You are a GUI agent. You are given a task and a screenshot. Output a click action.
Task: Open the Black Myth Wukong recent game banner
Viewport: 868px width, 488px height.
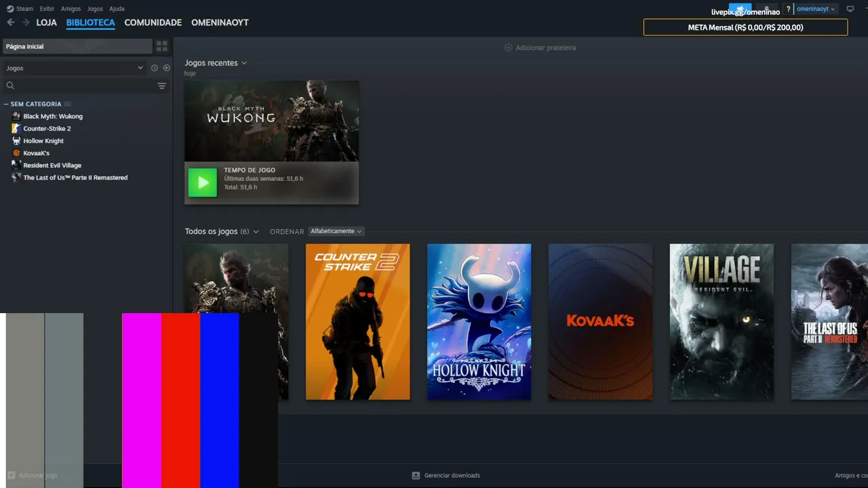click(272, 121)
